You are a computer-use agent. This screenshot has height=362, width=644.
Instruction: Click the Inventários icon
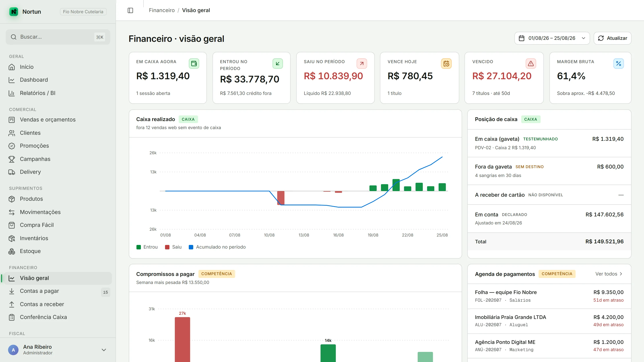12,238
